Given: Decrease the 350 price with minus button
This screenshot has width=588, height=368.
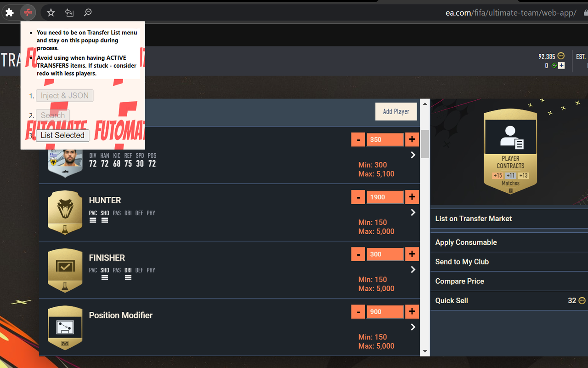Looking at the screenshot, I should pyautogui.click(x=358, y=139).
